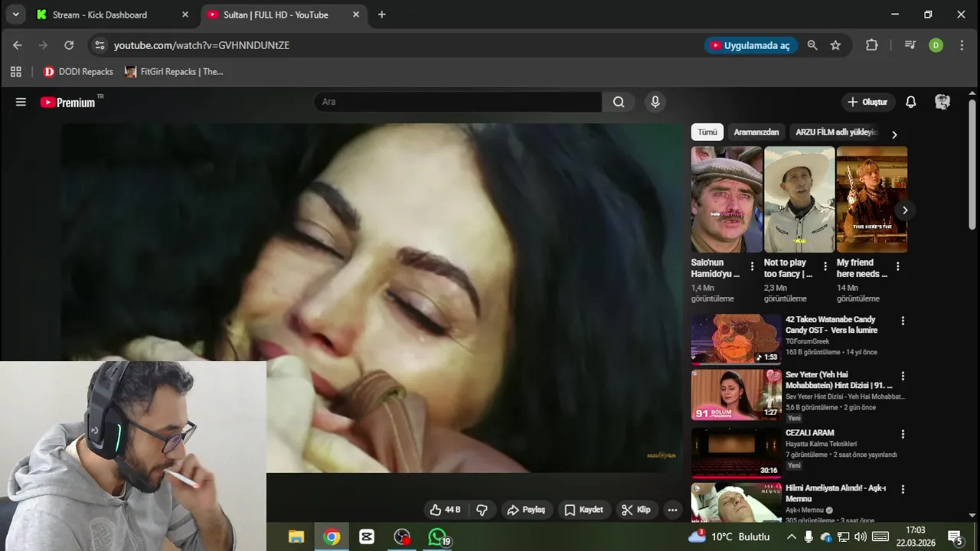
Task: Toggle microphone icon in system tray
Action: click(x=808, y=536)
